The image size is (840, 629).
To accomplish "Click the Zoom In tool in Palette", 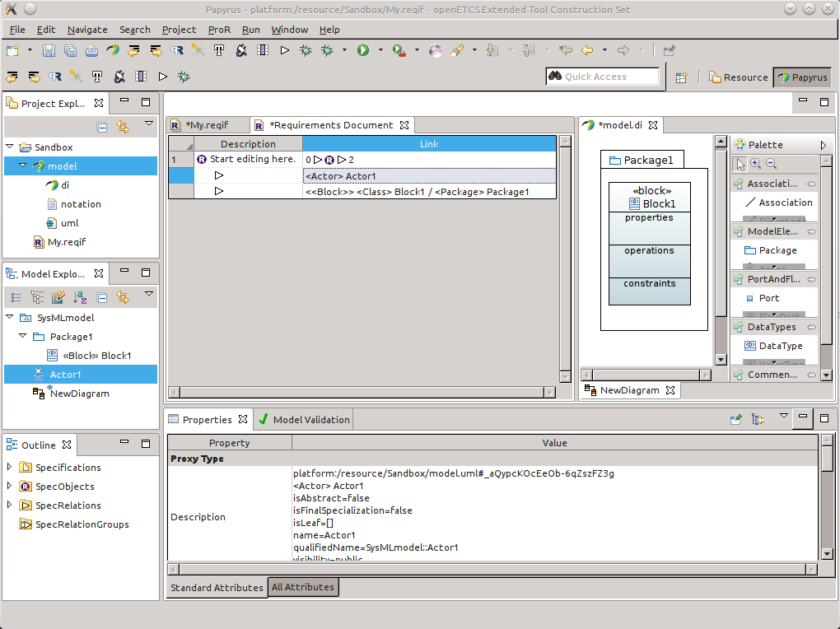I will (x=756, y=164).
